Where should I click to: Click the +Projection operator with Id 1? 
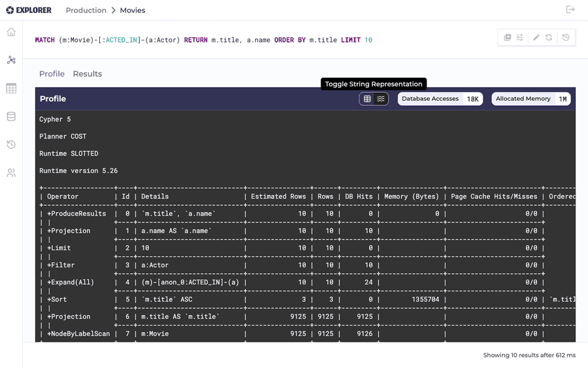[69, 231]
